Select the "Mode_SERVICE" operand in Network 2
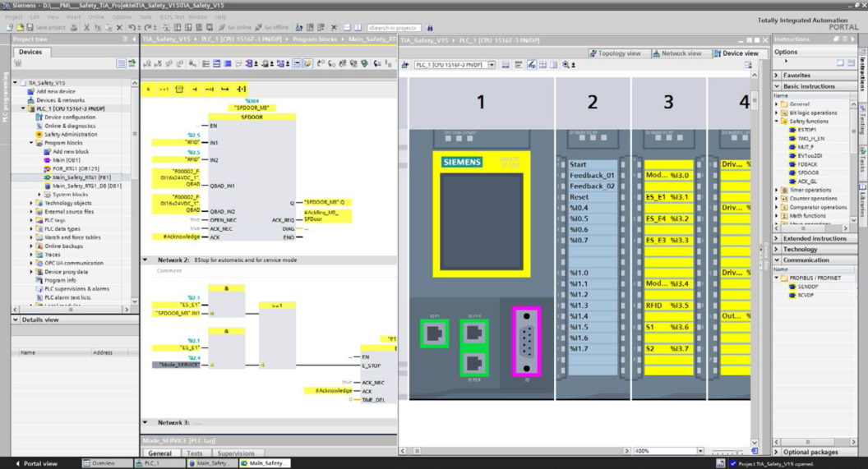This screenshot has width=868, height=469. [x=177, y=365]
